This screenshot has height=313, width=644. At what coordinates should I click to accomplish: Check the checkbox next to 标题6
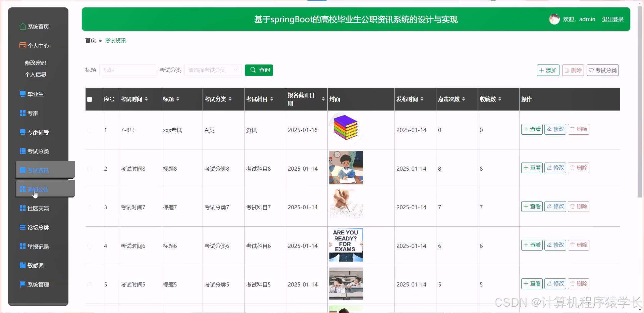click(89, 246)
